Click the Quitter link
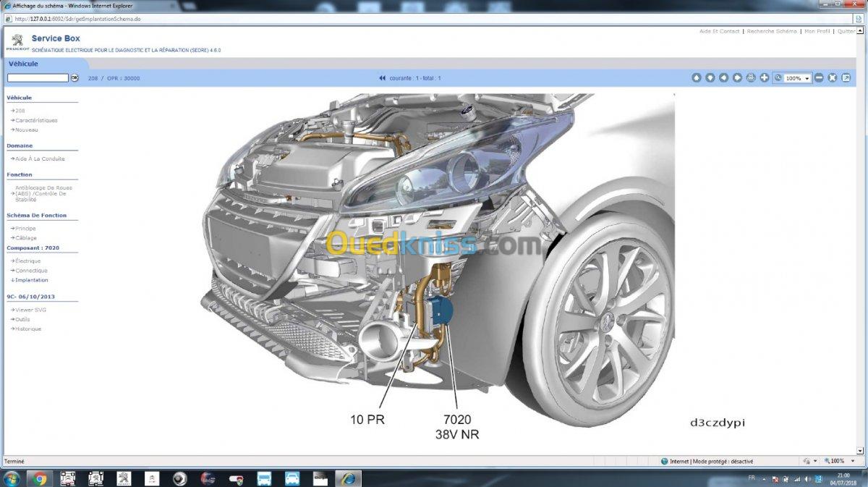The width and height of the screenshot is (868, 487). 846,32
